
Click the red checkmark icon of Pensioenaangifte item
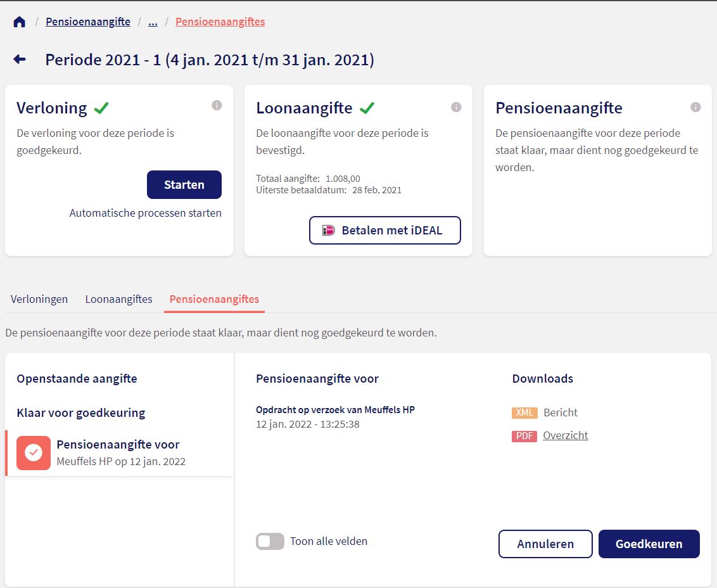[x=34, y=452]
